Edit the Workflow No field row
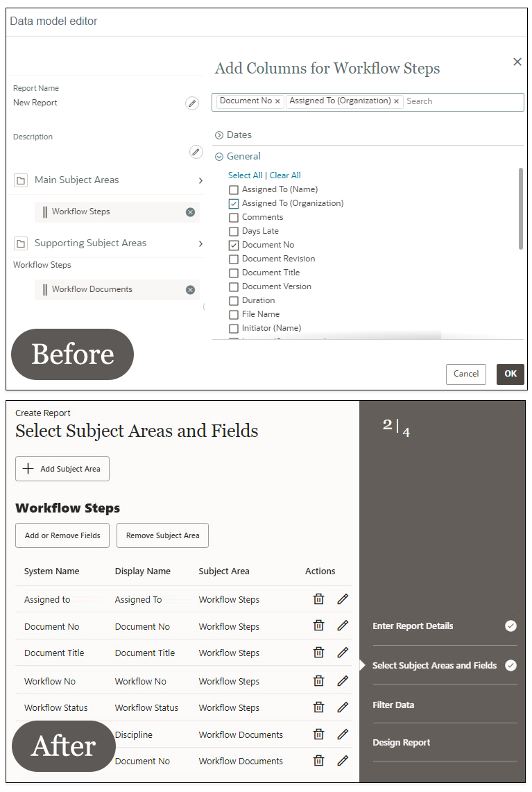This screenshot has width=532, height=792. (342, 681)
